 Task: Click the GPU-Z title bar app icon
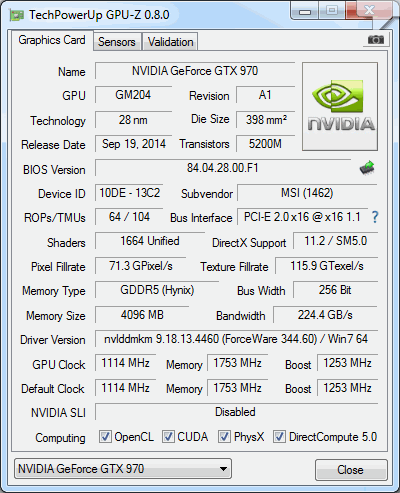click(x=17, y=15)
